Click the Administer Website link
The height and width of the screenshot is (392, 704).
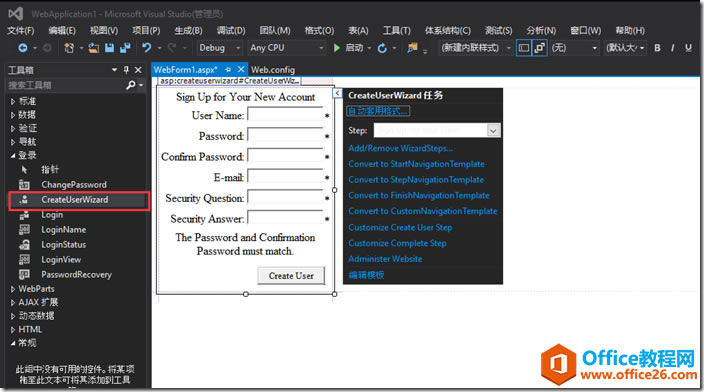[x=385, y=259]
